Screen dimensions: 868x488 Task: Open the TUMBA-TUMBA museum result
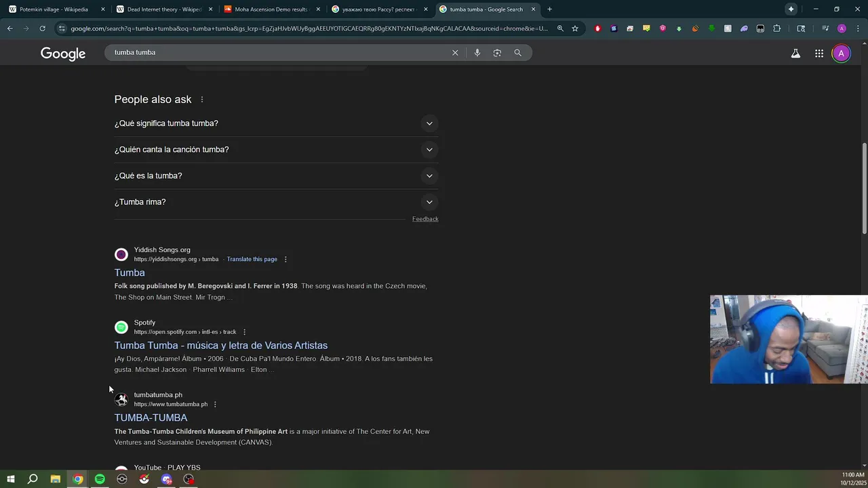pyautogui.click(x=151, y=418)
